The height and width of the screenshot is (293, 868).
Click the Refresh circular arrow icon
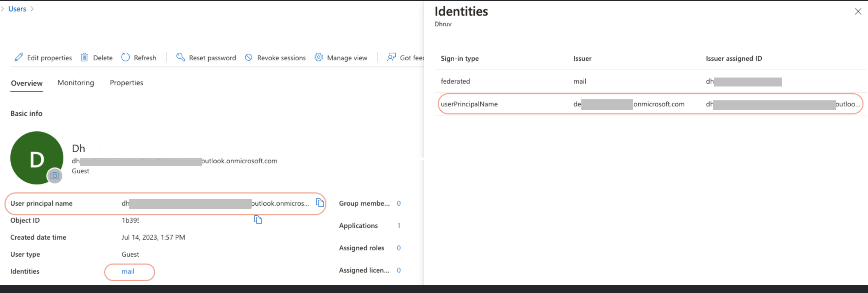[125, 57]
